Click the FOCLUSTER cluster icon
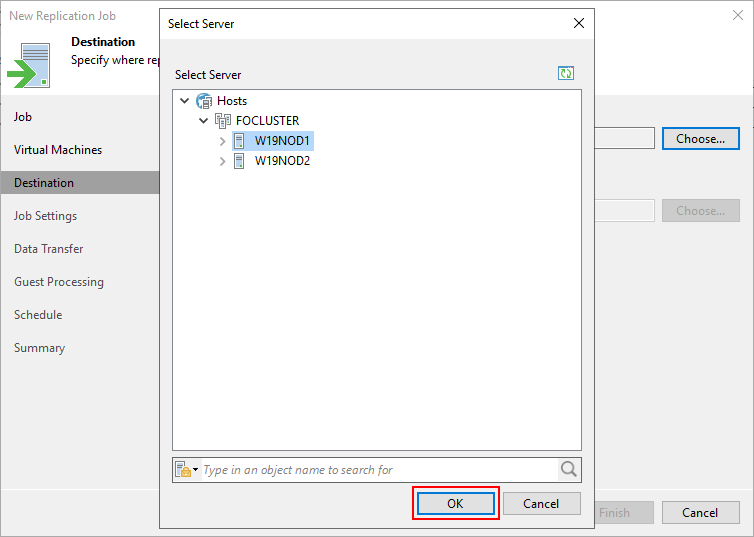Image resolution: width=754 pixels, height=537 pixels. (x=223, y=121)
